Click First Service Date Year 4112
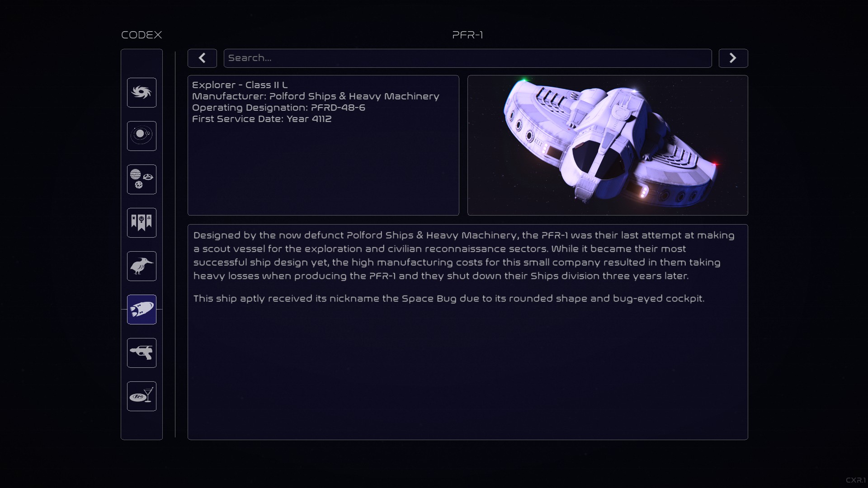Viewport: 868px width, 488px height. 262,119
